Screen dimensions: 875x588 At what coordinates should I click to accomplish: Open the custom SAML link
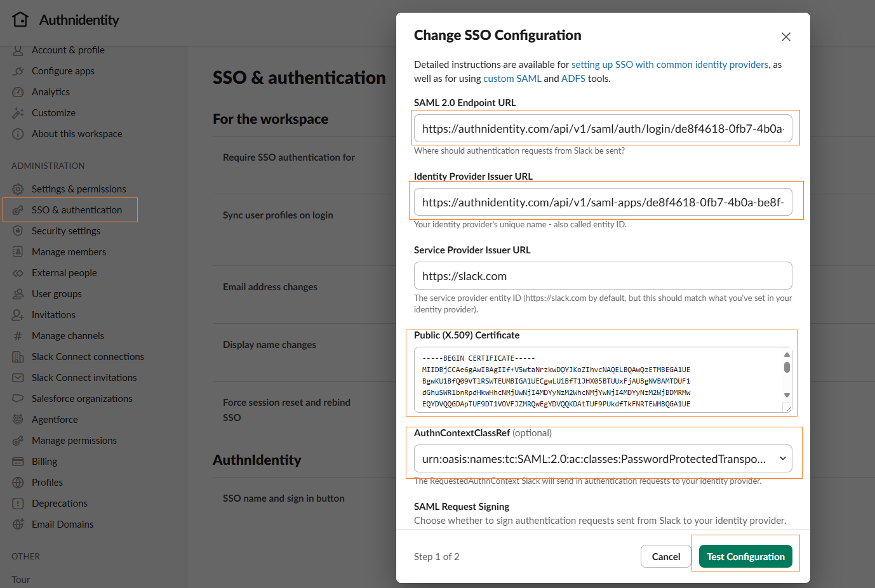coord(512,79)
